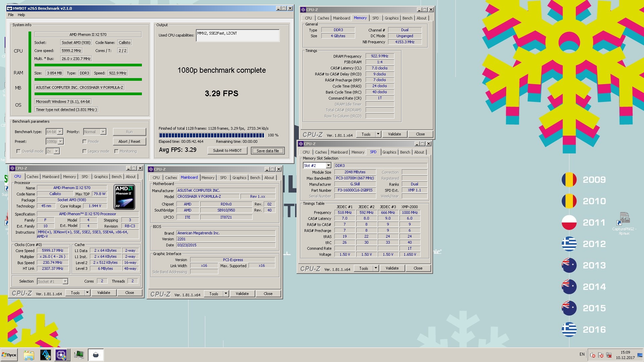Image resolution: width=644 pixels, height=362 pixels.
Task: Click the green RAM status bar
Action: [88, 79]
